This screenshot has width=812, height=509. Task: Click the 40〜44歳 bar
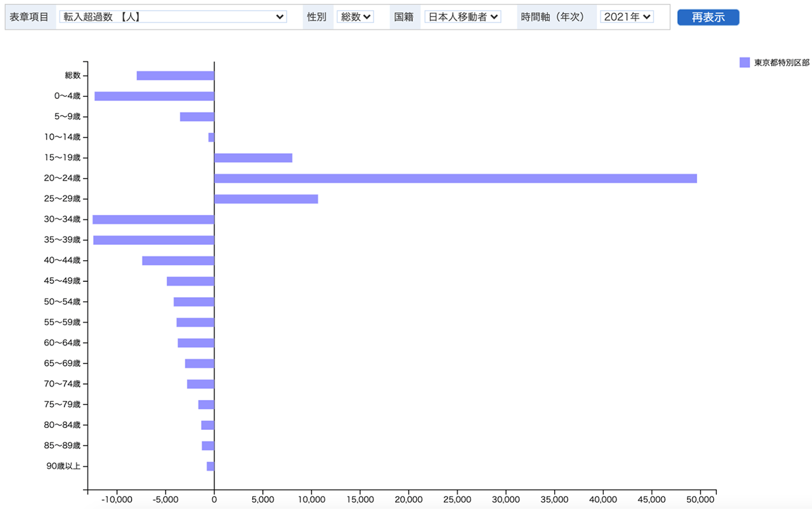pos(179,260)
